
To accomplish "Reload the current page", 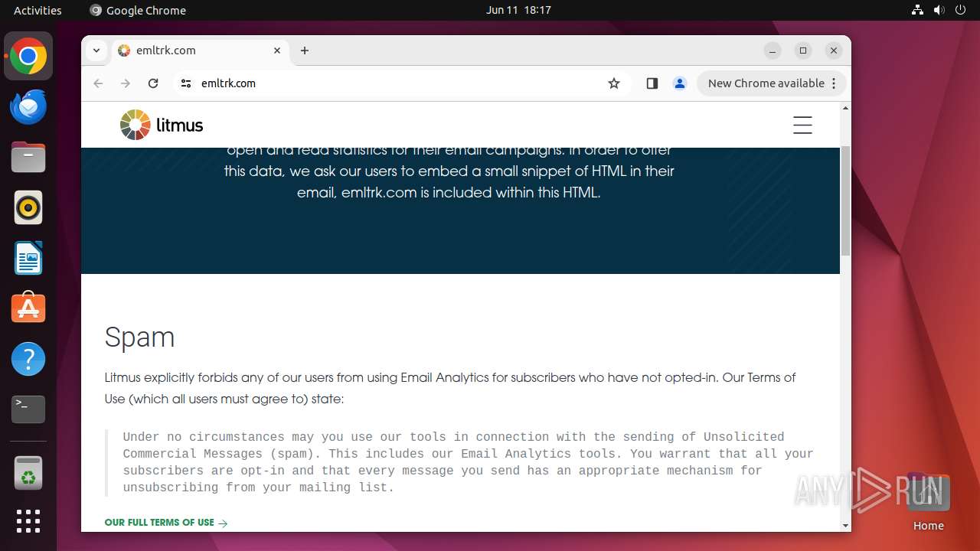I will (x=153, y=83).
